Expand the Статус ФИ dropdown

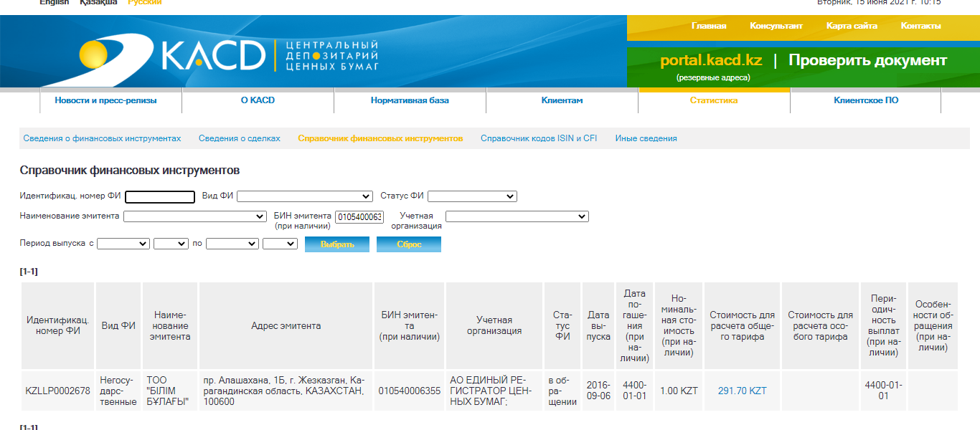click(472, 196)
